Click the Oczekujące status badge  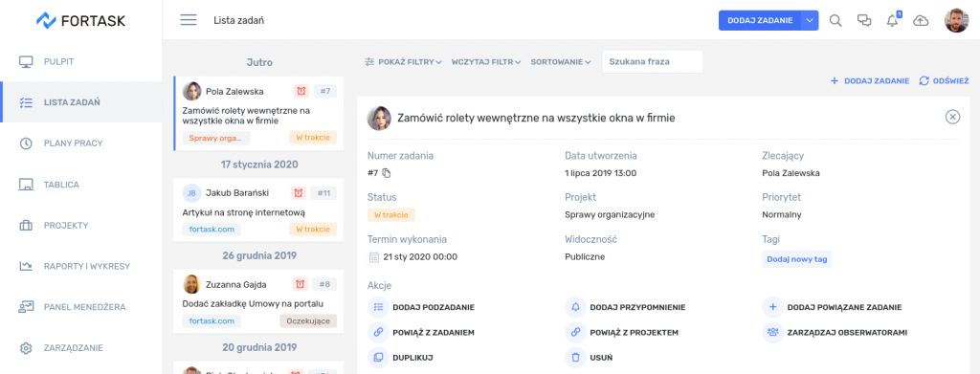[x=308, y=321]
